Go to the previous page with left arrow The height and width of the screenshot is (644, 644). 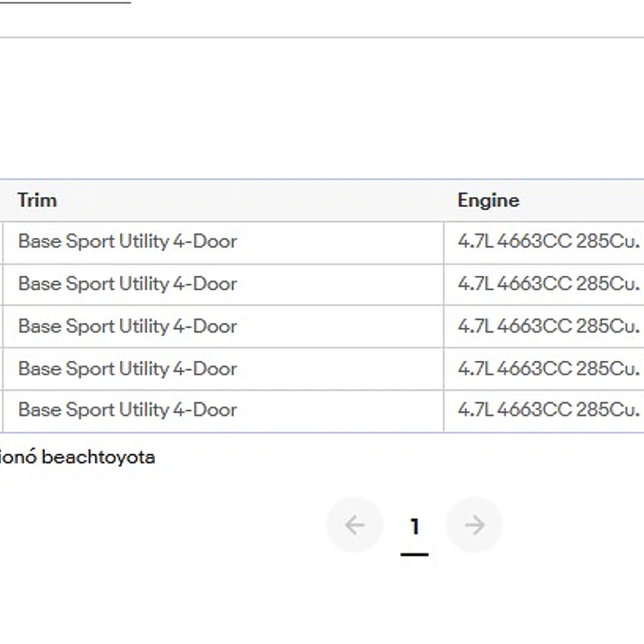click(x=355, y=525)
